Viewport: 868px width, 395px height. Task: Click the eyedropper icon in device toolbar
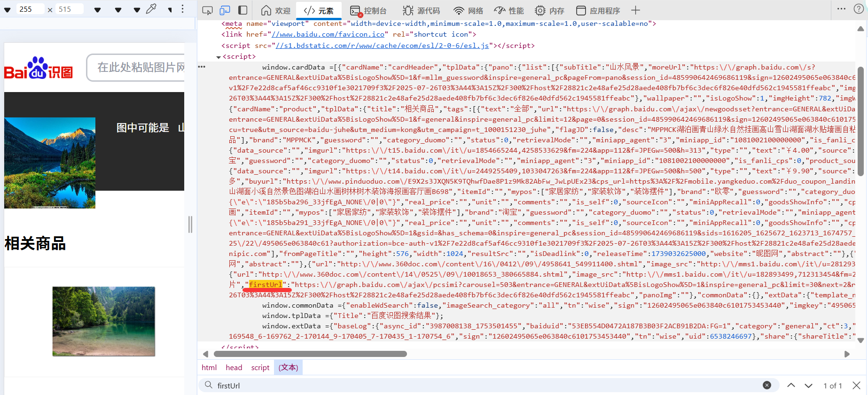pyautogui.click(x=151, y=9)
